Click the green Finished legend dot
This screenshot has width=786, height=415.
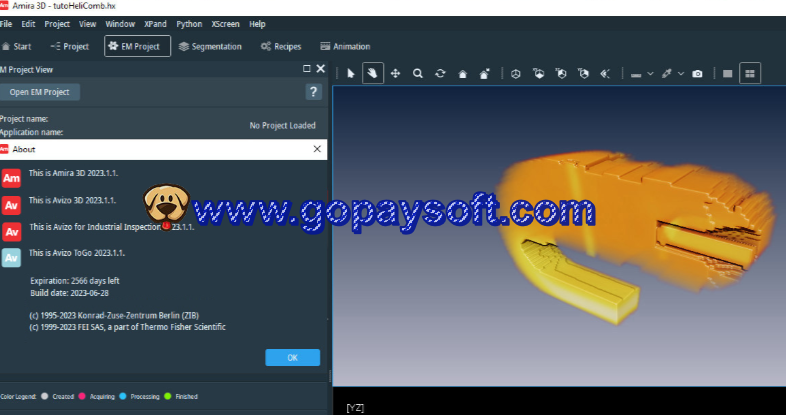pyautogui.click(x=168, y=396)
